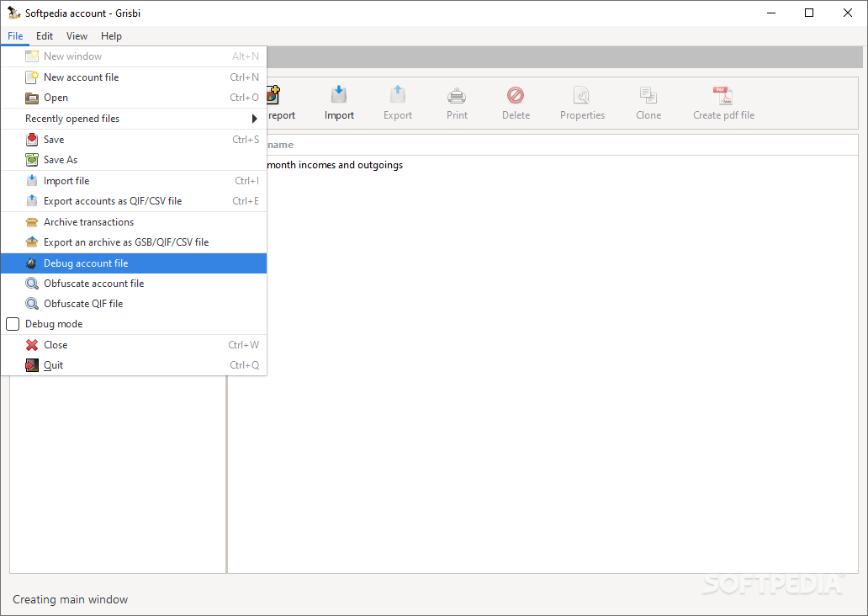Screen dimensions: 868x616
Task: Click the Export accounts QIF/CSV icon
Action: [x=32, y=200]
